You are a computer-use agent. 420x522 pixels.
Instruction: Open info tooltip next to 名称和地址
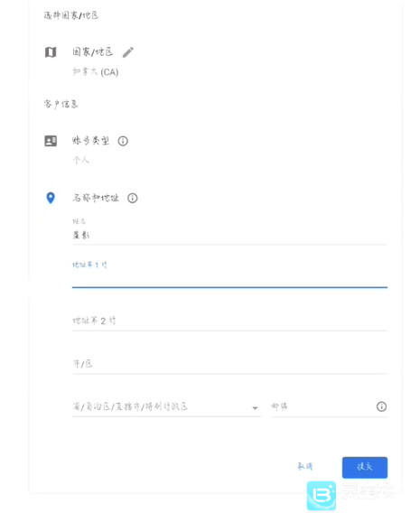133,199
